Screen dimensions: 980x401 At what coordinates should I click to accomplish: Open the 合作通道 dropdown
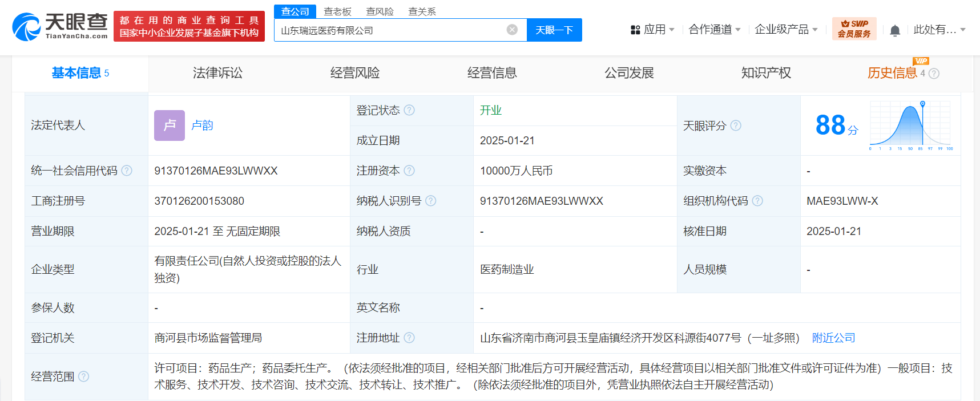[x=715, y=30]
